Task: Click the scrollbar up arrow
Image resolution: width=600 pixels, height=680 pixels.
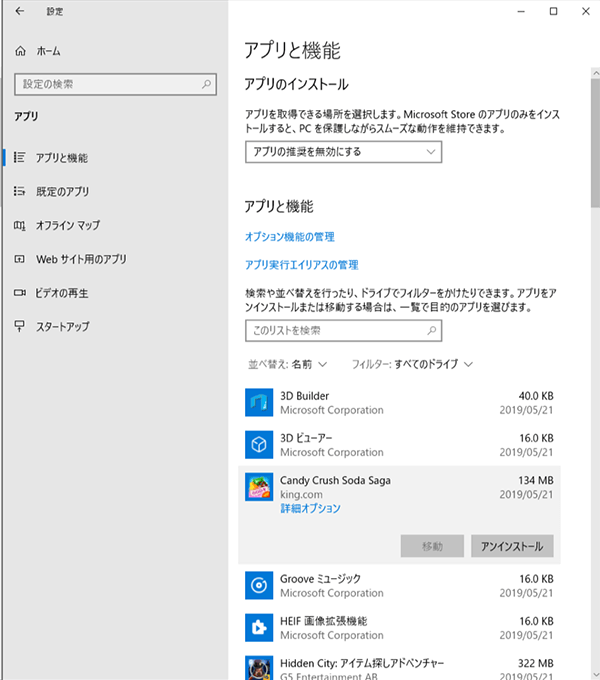Action: pyautogui.click(x=595, y=73)
